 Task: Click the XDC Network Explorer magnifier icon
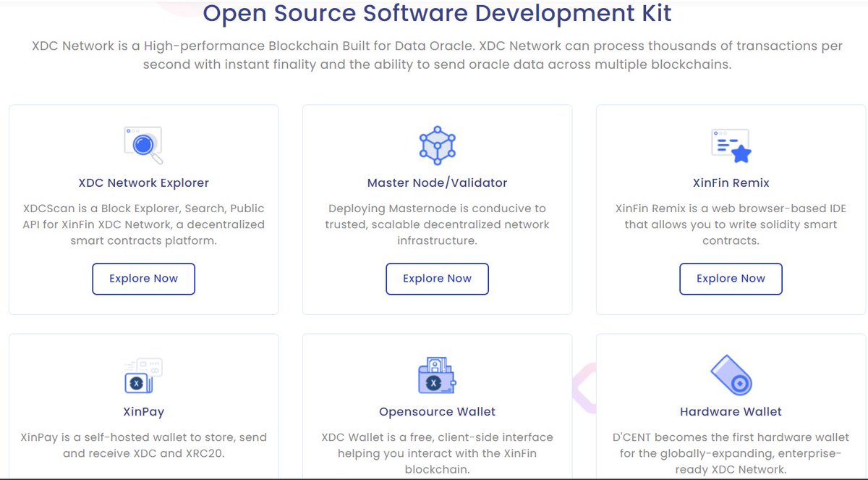[x=143, y=145]
